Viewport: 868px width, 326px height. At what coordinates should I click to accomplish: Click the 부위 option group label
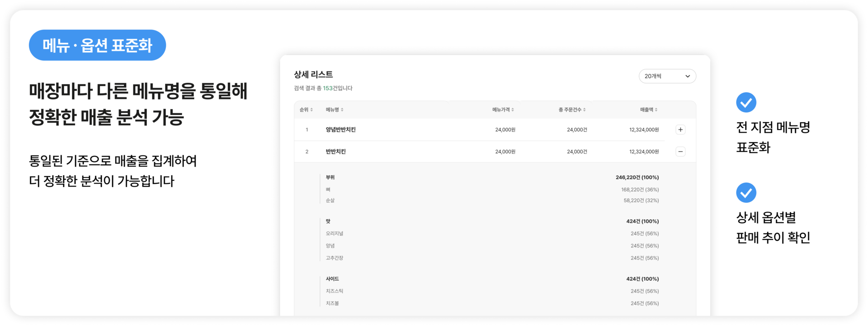pyautogui.click(x=330, y=177)
